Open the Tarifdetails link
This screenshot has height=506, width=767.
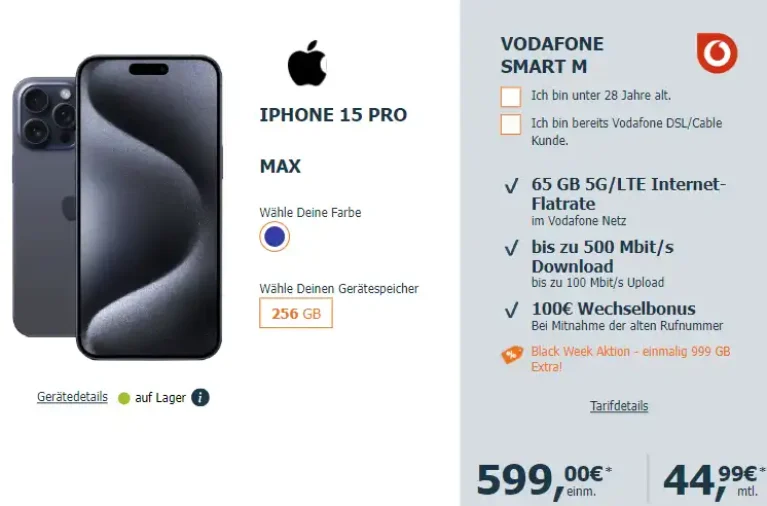[x=619, y=406]
